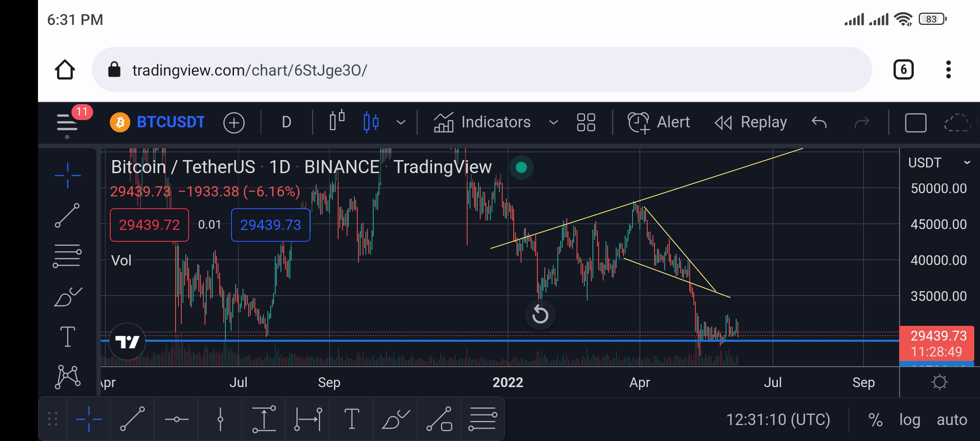Open the 12:31:10 (UTC) timezone menu
The height and width of the screenshot is (441, 980).
[778, 420]
